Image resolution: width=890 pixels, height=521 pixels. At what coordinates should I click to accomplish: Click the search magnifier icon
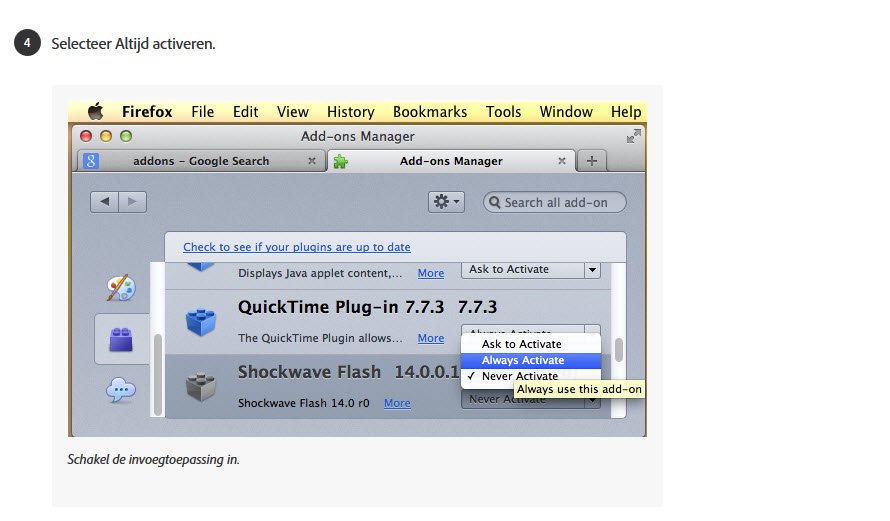pyautogui.click(x=495, y=203)
